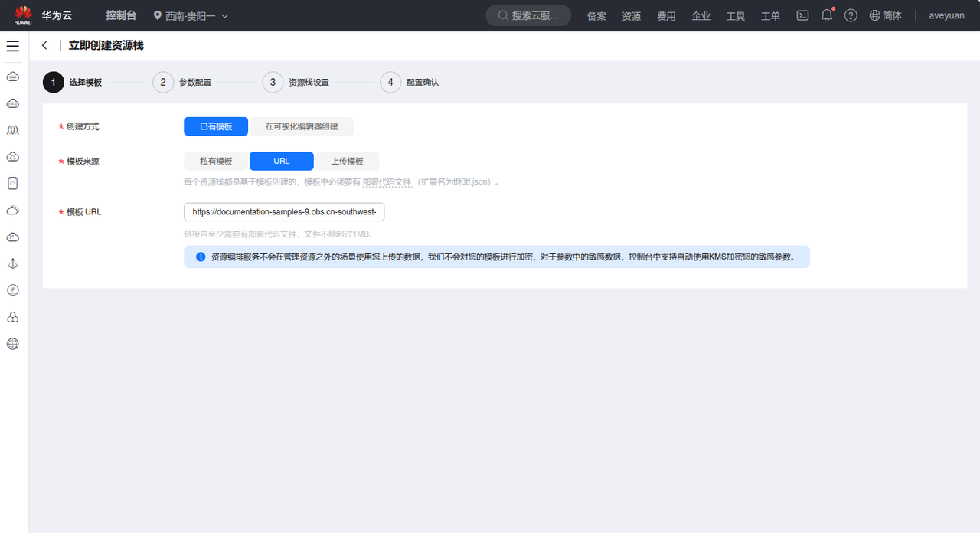980x533 pixels.
Task: Jump to step 3 资源栈设置
Action: click(296, 82)
